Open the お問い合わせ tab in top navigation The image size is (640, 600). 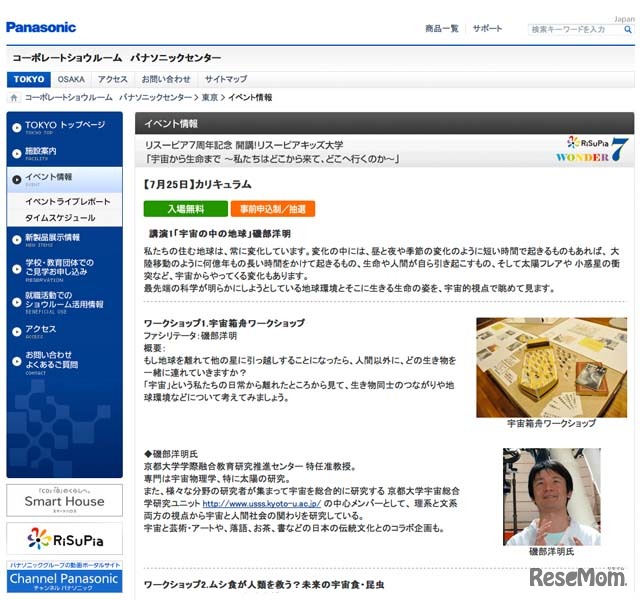click(x=166, y=79)
